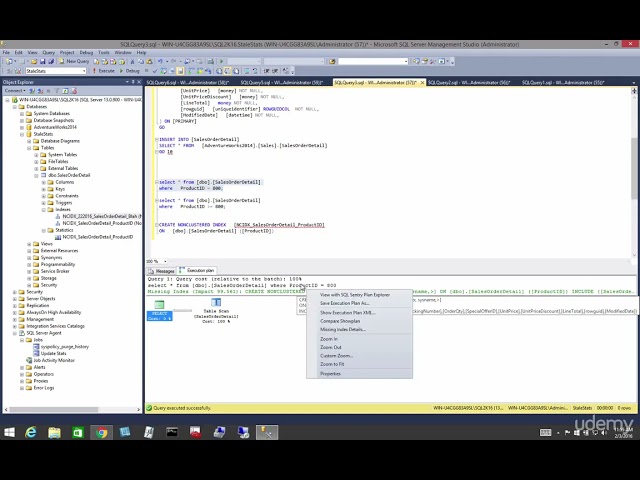Select the NCIDX_SalesOrderDetail_ProductID statistics item

coord(97,237)
